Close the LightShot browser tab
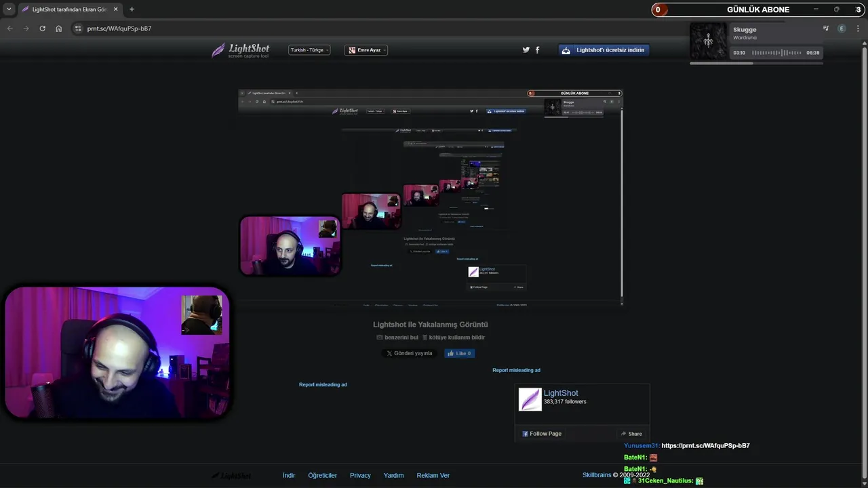The image size is (868, 488). point(115,9)
